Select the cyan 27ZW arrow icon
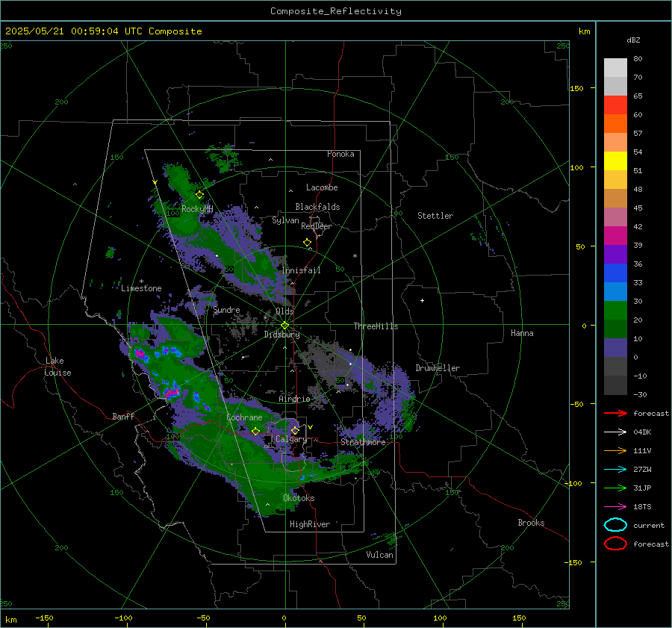Image resolution: width=672 pixels, height=628 pixels. click(x=615, y=470)
